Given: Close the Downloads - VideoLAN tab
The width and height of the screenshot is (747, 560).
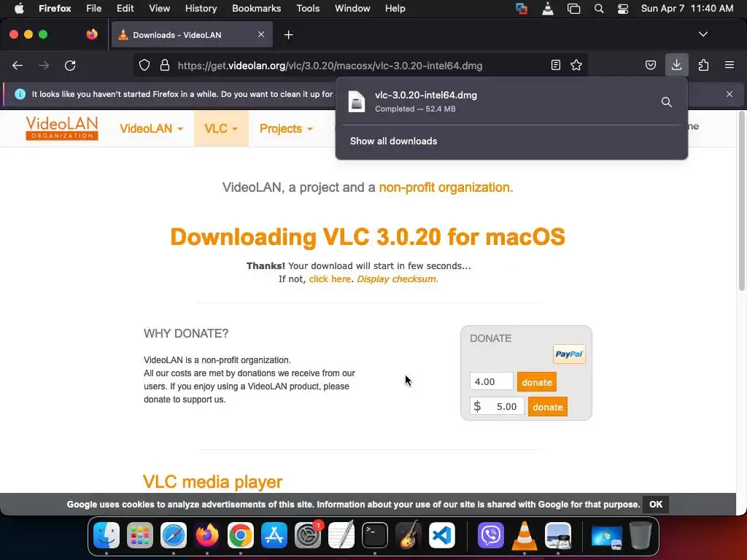Looking at the screenshot, I should pyautogui.click(x=261, y=34).
